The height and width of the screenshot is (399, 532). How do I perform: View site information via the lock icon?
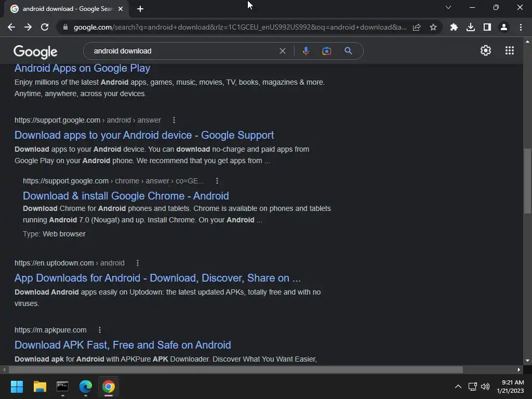coord(65,27)
